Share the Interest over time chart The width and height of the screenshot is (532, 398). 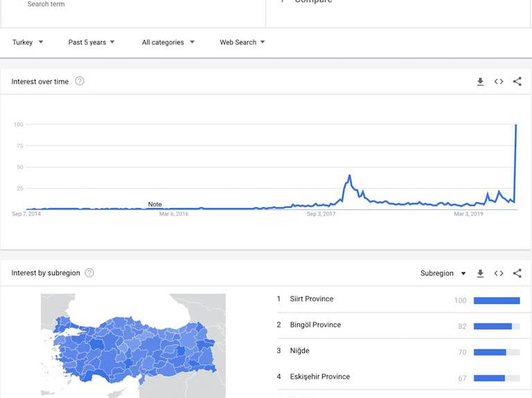click(x=517, y=82)
